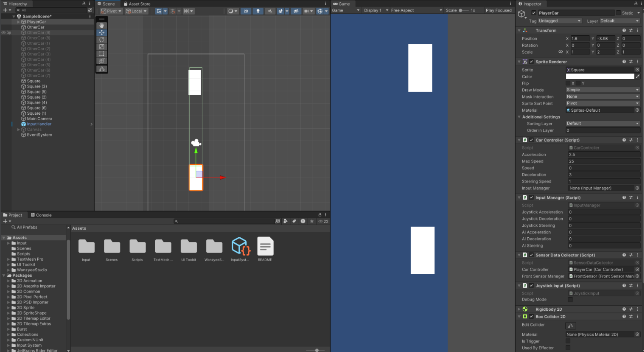Click the Play Focused button

coord(498,10)
